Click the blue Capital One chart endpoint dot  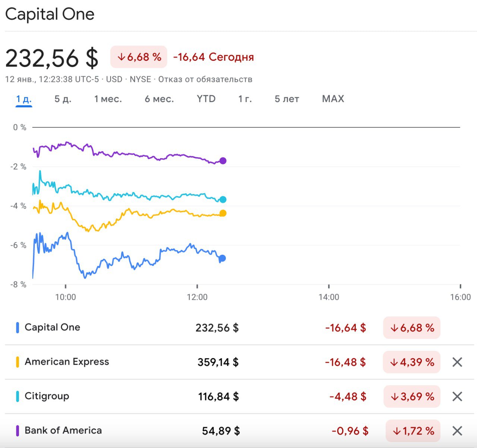click(222, 258)
